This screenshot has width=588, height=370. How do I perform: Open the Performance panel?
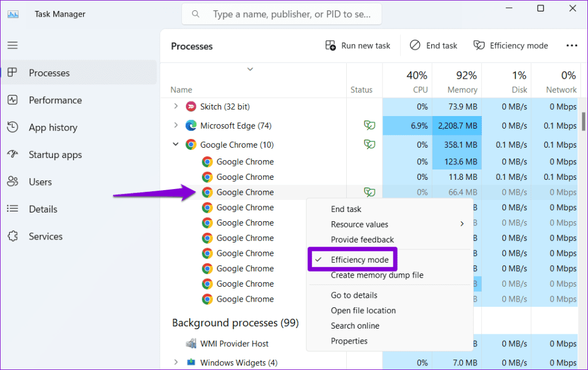pyautogui.click(x=55, y=100)
